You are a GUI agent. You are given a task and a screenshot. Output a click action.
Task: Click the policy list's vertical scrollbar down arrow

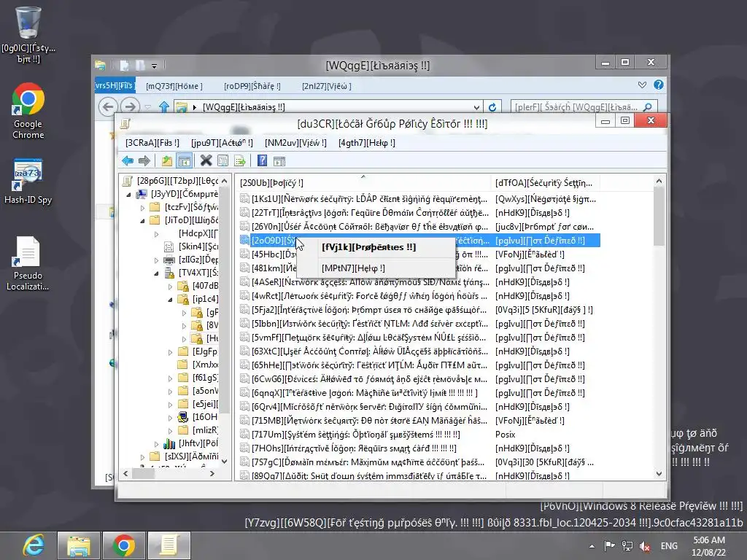point(659,474)
